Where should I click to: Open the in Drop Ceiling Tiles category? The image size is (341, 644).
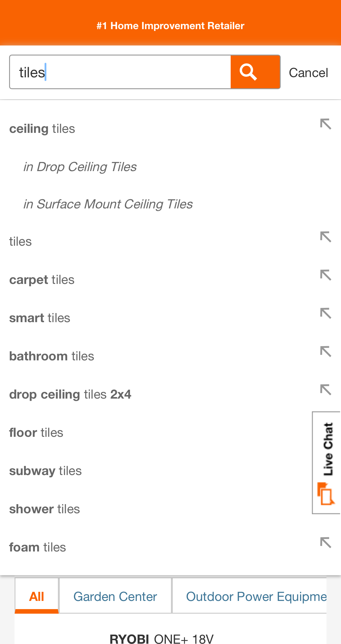(x=80, y=166)
